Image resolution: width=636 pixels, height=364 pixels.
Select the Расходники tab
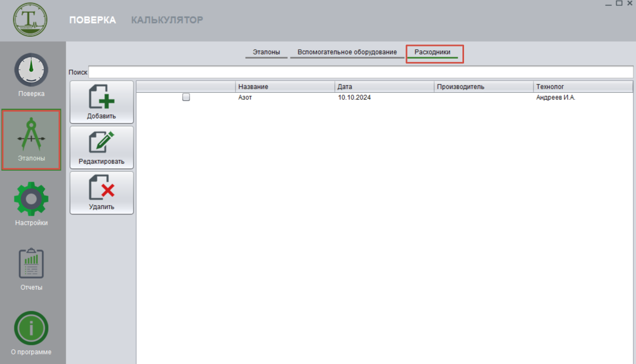pyautogui.click(x=433, y=52)
